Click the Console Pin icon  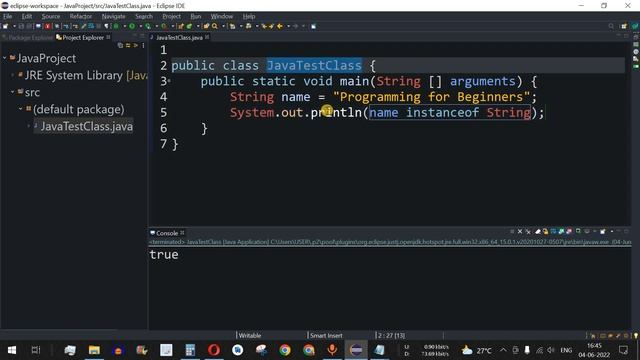click(578, 231)
